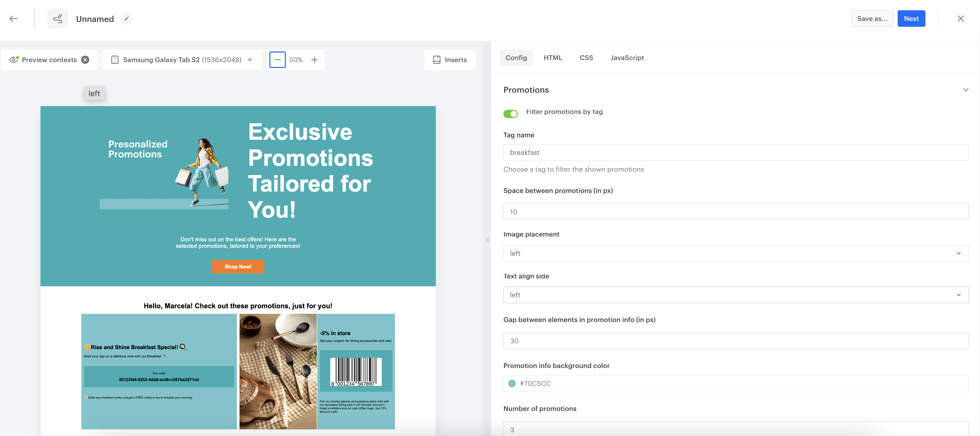Click the Save as button
Image resolution: width=980 pixels, height=436 pixels.
pos(872,18)
